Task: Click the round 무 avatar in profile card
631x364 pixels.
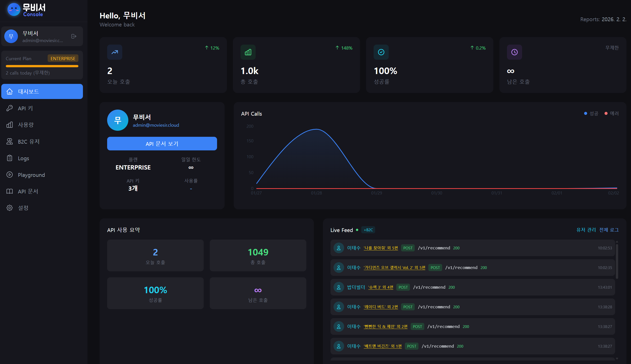Action: pos(118,120)
